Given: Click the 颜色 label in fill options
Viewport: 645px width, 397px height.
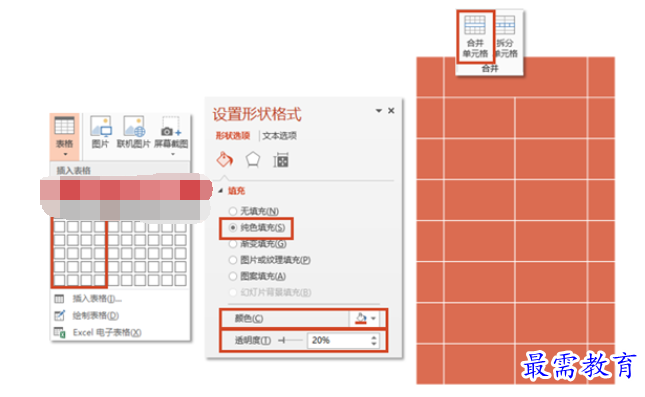Looking at the screenshot, I should (249, 318).
